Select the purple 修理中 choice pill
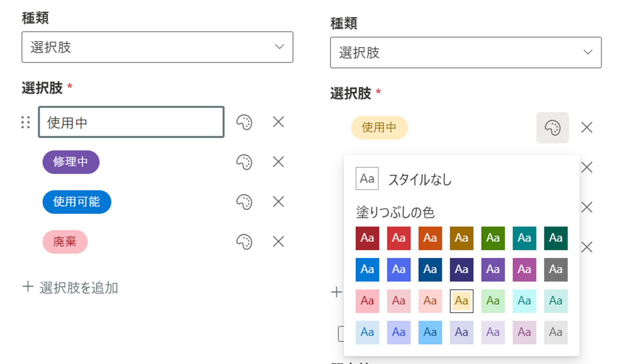This screenshot has width=624, height=364. tap(71, 162)
